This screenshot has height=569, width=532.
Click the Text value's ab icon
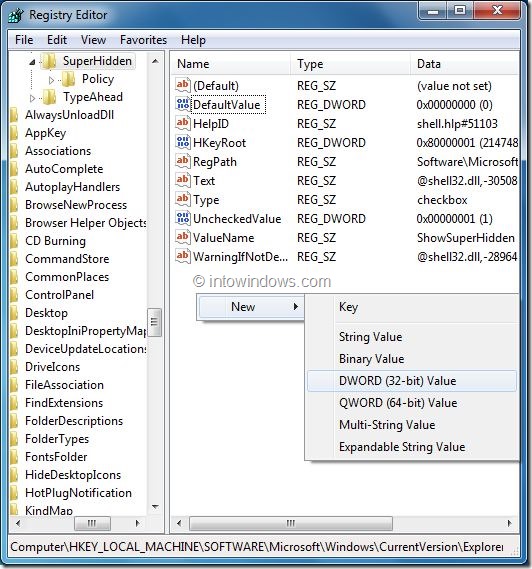(x=183, y=180)
